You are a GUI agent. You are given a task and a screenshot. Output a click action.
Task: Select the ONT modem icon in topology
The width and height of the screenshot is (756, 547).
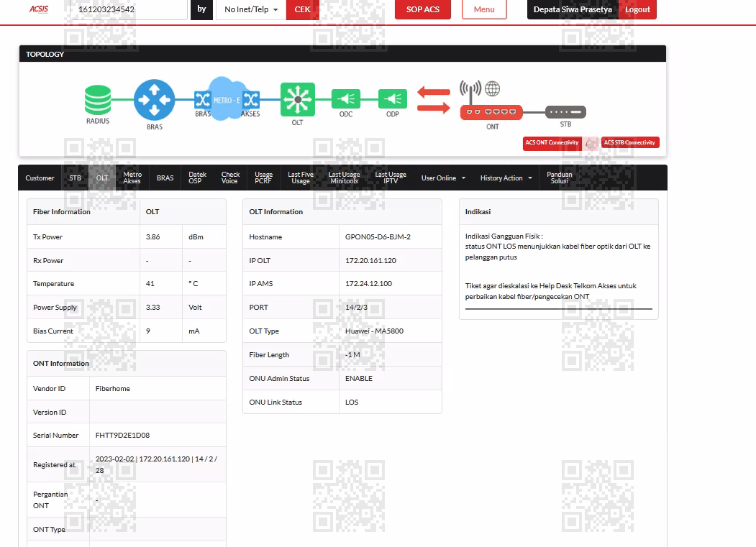[x=491, y=112]
